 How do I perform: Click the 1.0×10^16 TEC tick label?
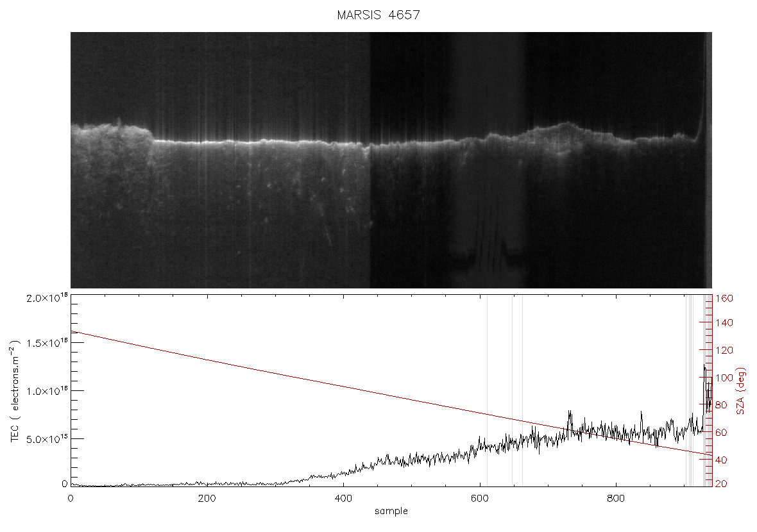(47, 391)
